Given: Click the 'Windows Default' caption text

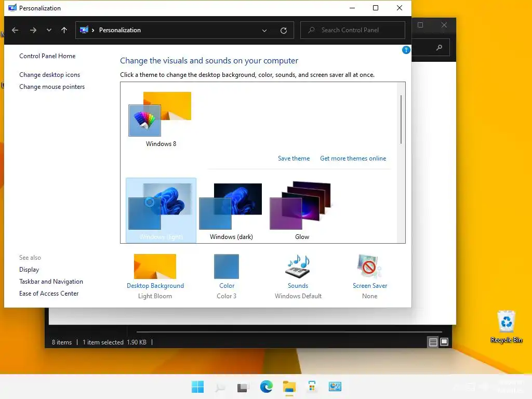Looking at the screenshot, I should [x=298, y=296].
